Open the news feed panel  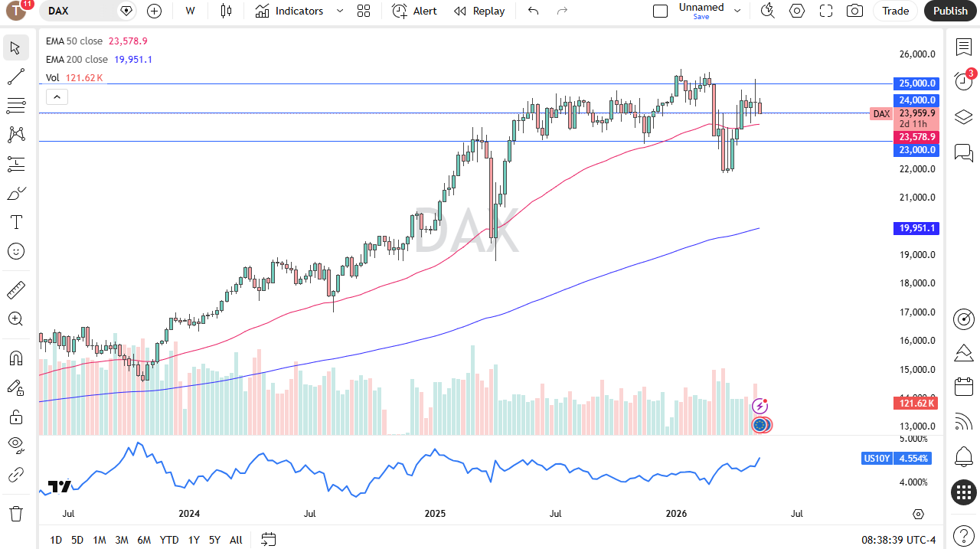coord(963,422)
